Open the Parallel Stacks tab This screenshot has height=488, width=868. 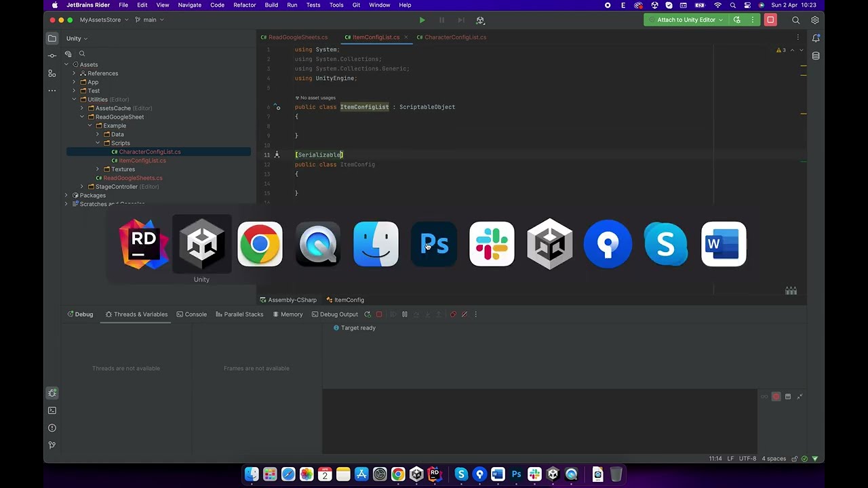click(x=239, y=314)
